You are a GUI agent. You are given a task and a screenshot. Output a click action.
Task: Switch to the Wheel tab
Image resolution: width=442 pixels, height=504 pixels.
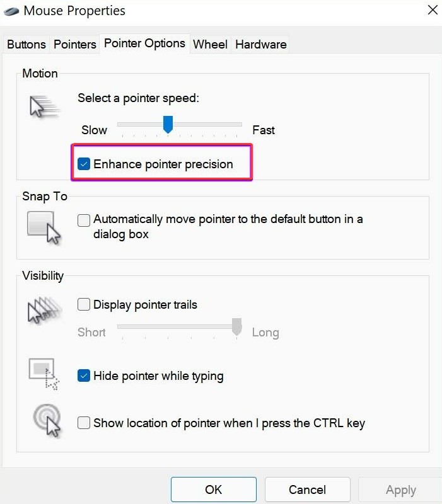(210, 45)
